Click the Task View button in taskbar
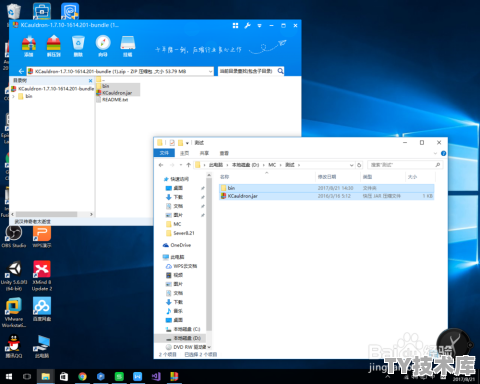The image size is (480, 384). click(27, 377)
